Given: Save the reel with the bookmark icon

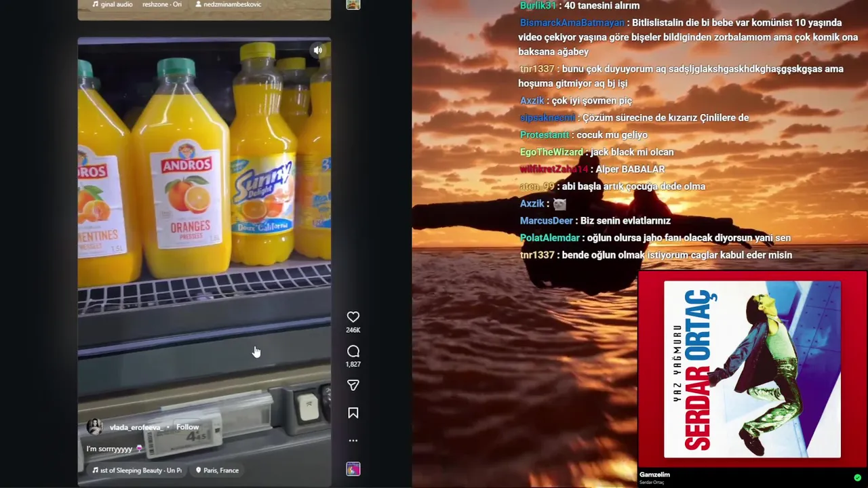Looking at the screenshot, I should pyautogui.click(x=353, y=413).
